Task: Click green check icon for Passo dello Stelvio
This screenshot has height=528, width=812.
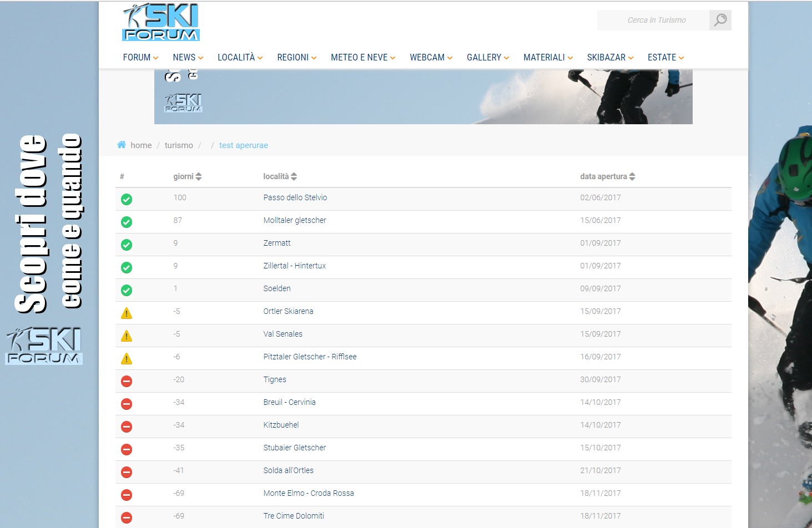Action: (127, 199)
